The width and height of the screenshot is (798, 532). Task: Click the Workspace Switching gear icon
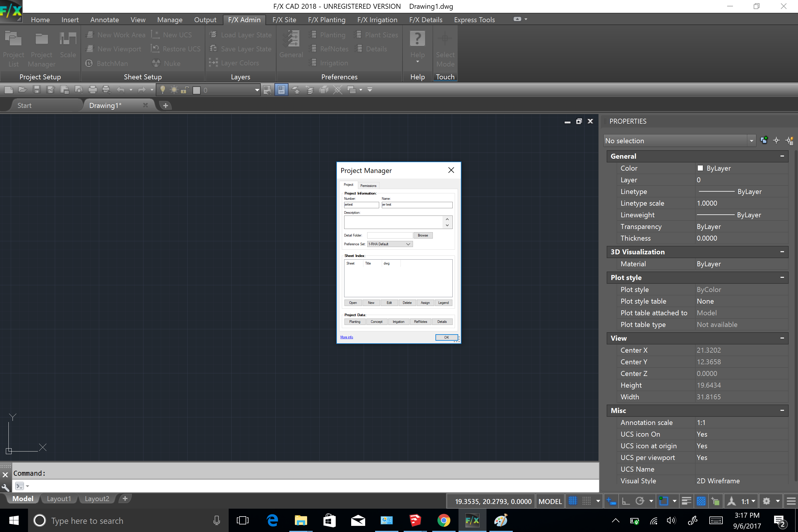coord(766,501)
